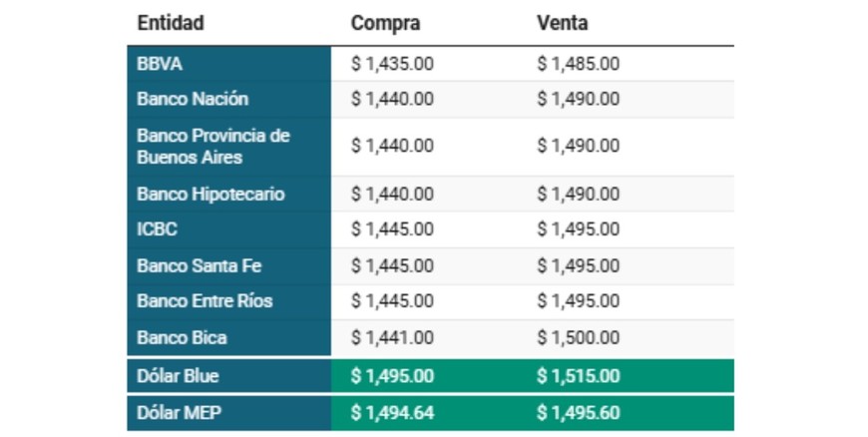Viewport: 868px width, 437px height.
Task: Click the Venta column header
Action: [x=562, y=23]
